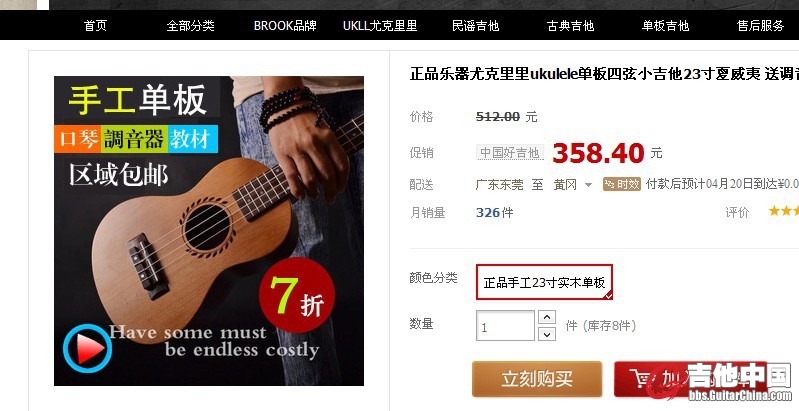This screenshot has height=411, width=799.
Task: Go to the BROOK品牌 menu item
Action: [x=285, y=25]
